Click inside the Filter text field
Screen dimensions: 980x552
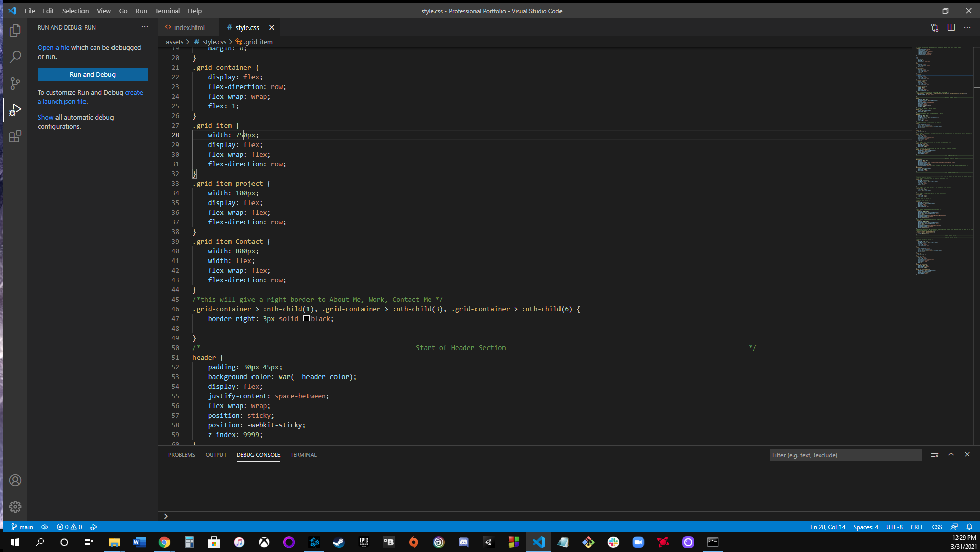pyautogui.click(x=845, y=455)
